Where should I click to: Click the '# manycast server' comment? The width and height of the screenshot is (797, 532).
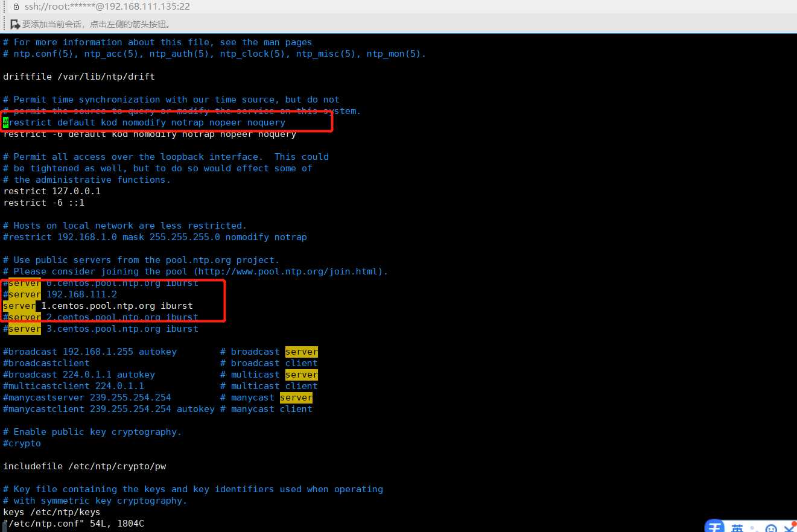click(266, 397)
